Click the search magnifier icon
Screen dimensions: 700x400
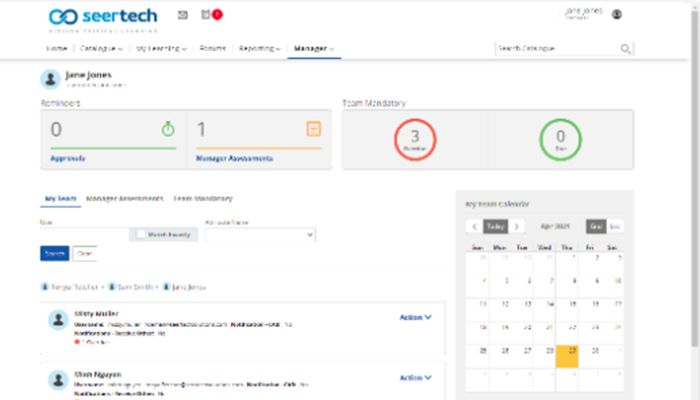click(x=625, y=48)
